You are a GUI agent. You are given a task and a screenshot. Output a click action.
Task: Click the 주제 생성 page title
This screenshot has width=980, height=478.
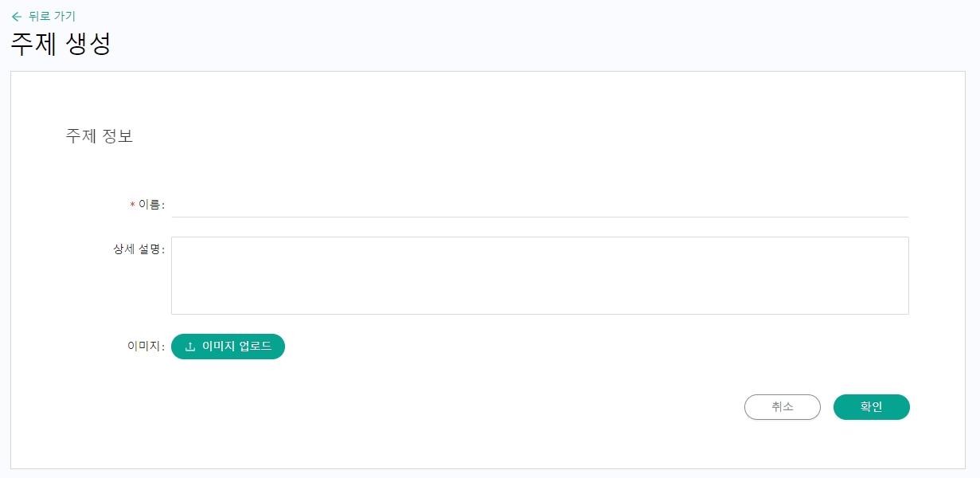[61, 44]
